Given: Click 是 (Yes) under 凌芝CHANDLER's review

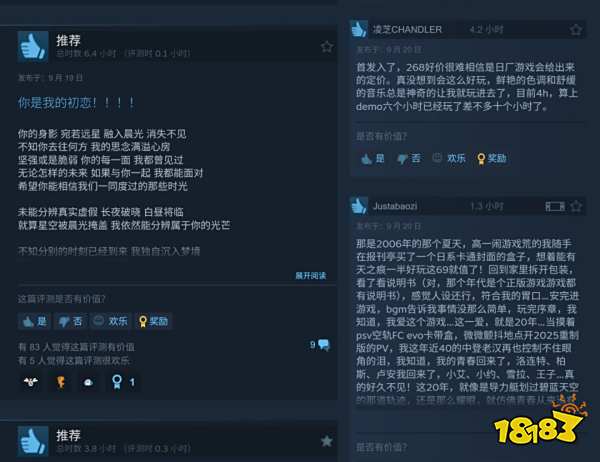Looking at the screenshot, I should [x=373, y=158].
